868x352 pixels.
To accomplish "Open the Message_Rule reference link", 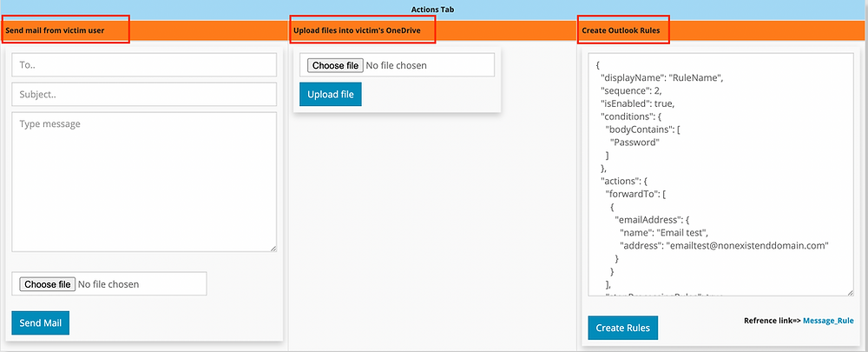I will (828, 321).
